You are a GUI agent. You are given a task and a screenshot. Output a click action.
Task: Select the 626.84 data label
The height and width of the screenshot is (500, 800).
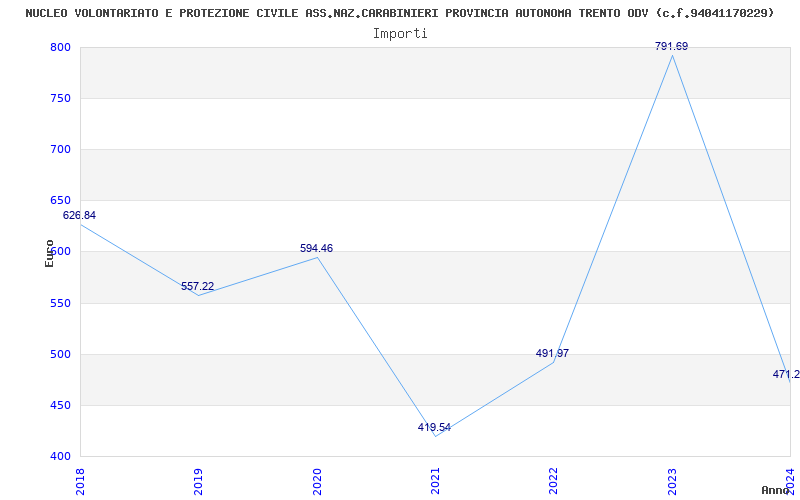point(79,215)
